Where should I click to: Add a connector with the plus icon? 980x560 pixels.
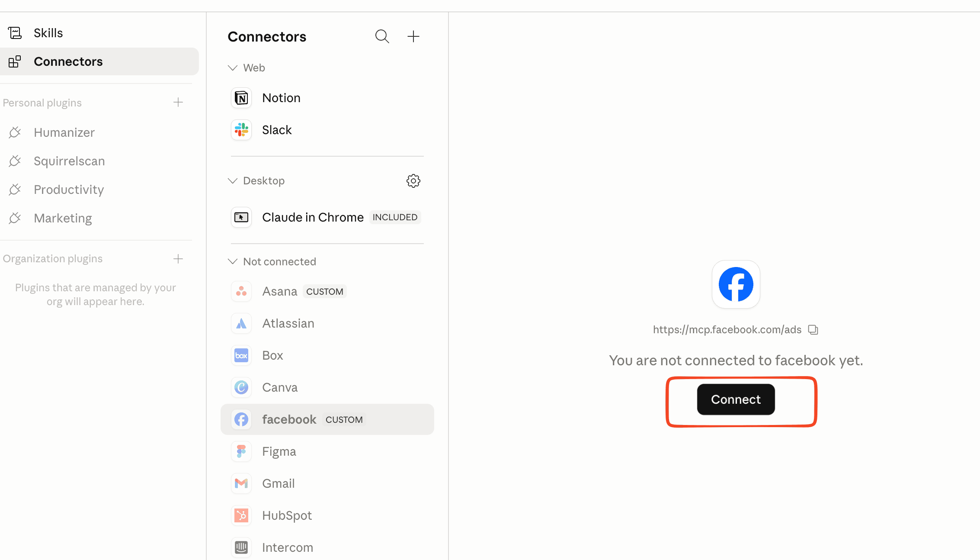click(413, 36)
